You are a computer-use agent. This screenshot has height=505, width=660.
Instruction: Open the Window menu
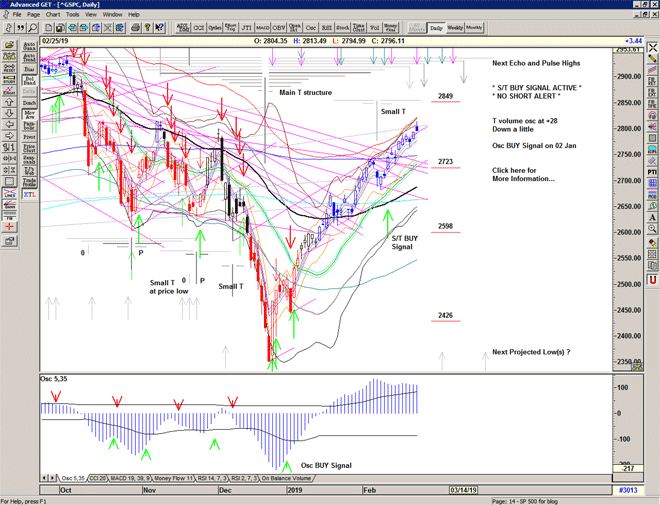[x=112, y=15]
